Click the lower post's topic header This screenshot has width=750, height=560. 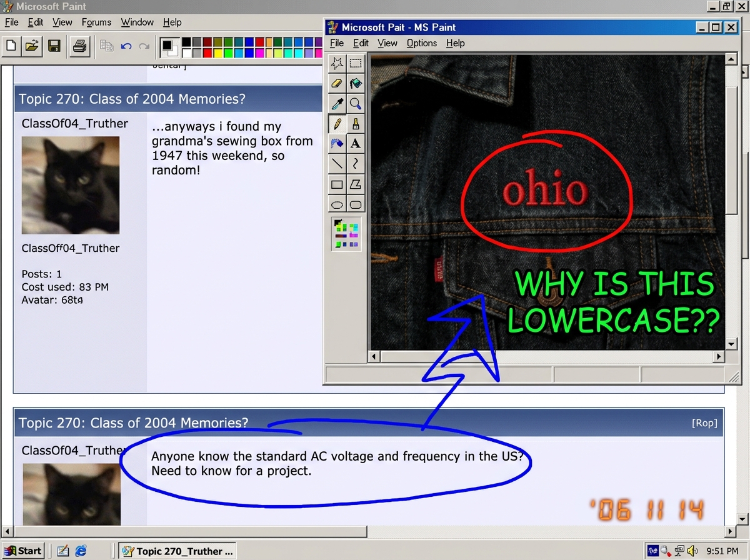coord(369,422)
